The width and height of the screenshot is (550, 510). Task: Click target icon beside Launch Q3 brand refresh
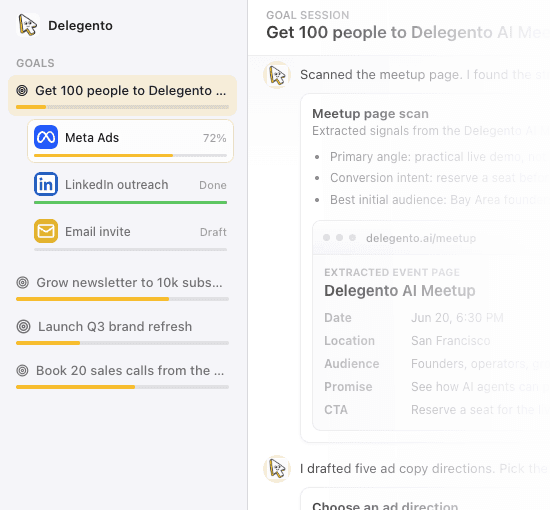click(24, 327)
